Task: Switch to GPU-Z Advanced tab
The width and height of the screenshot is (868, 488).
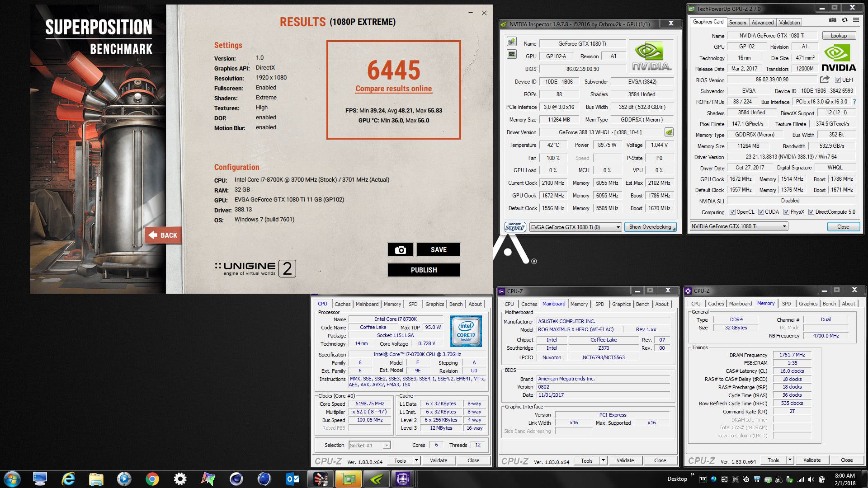Action: tap(763, 22)
